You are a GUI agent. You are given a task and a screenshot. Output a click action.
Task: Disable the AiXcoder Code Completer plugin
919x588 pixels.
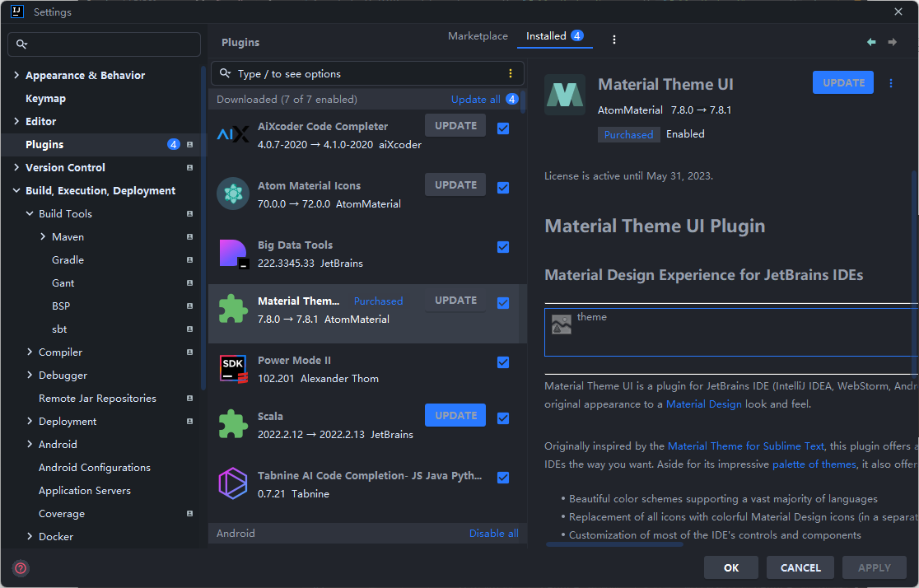tap(503, 128)
